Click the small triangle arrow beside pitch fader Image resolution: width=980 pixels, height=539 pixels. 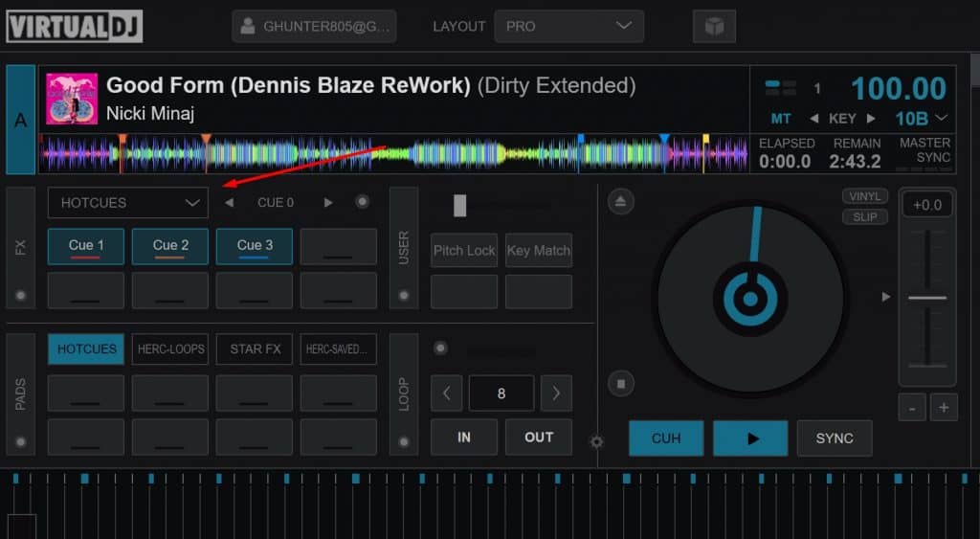[885, 297]
